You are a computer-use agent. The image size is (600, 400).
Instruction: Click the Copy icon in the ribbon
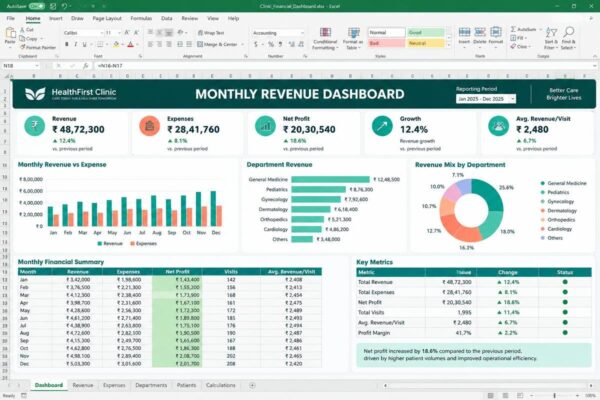(22, 39)
